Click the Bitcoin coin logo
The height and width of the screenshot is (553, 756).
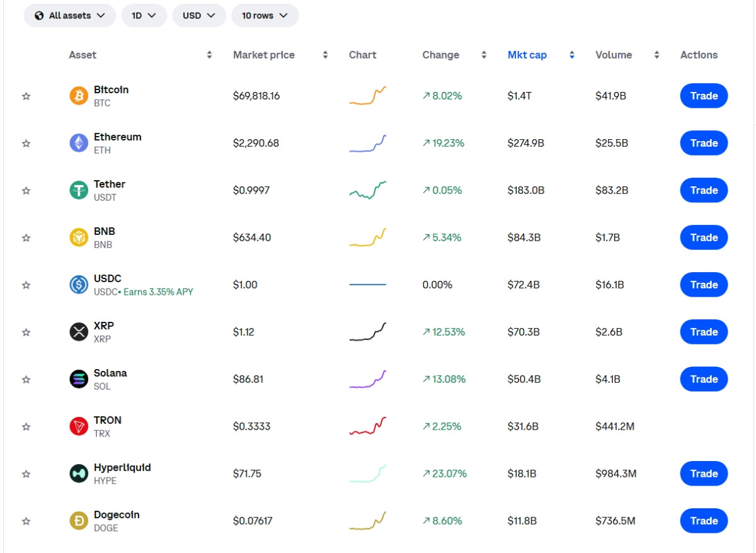coord(79,96)
